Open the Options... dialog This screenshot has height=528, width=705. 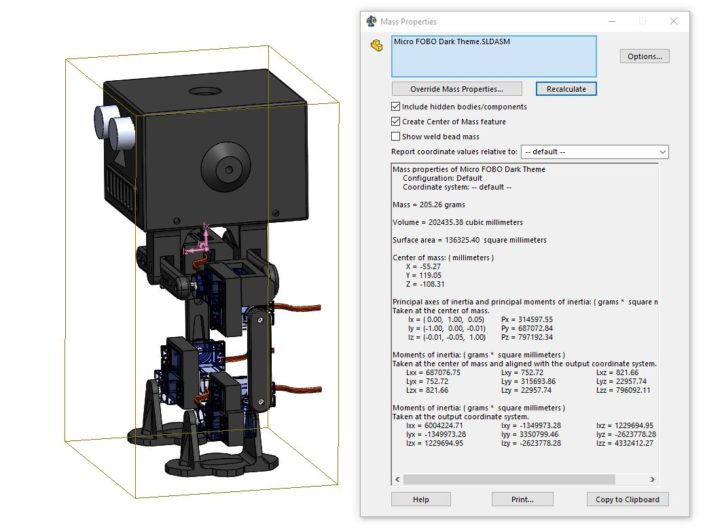[644, 56]
